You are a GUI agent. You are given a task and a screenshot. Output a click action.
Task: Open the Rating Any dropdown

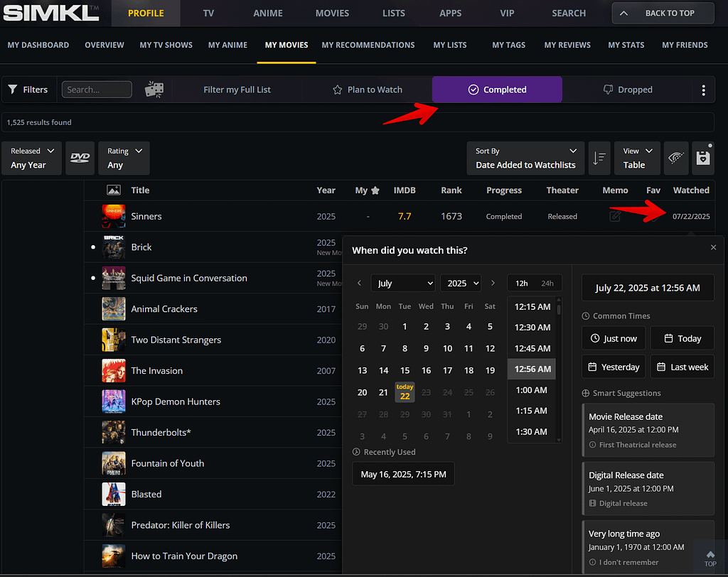(124, 158)
